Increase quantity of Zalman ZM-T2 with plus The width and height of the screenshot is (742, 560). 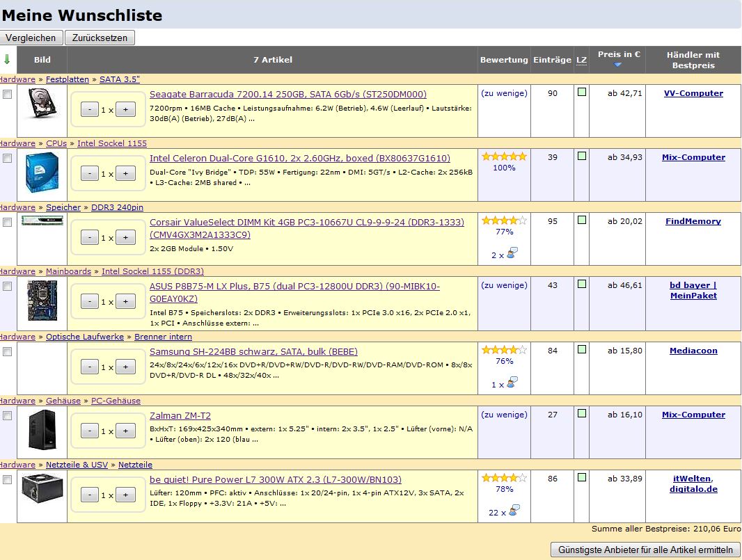tap(125, 431)
